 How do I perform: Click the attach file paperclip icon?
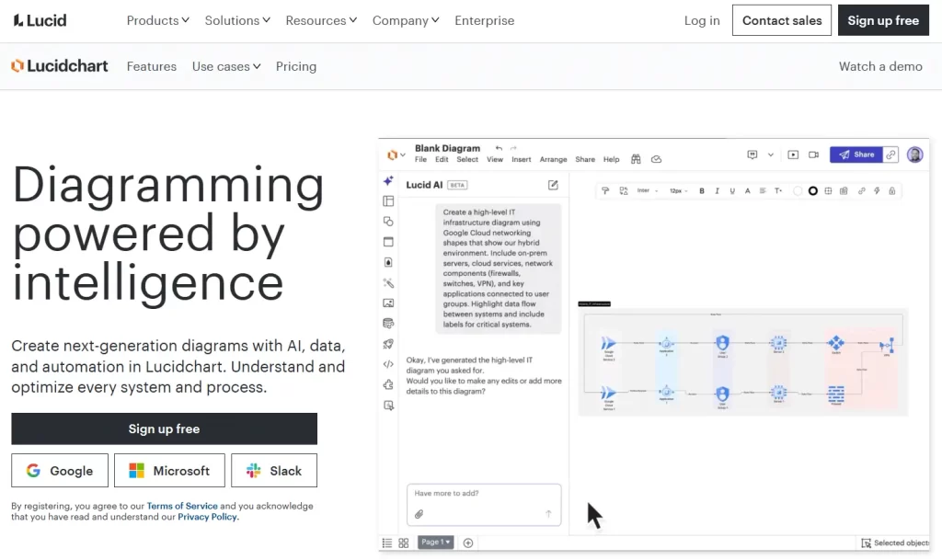point(419,514)
